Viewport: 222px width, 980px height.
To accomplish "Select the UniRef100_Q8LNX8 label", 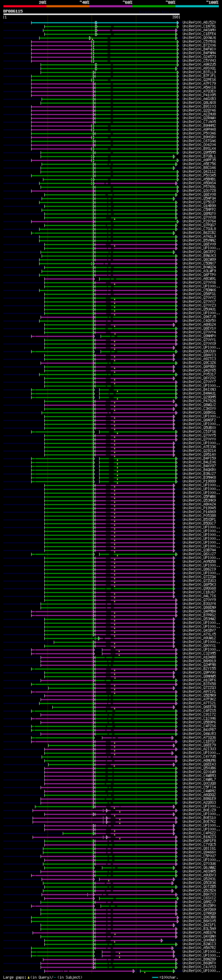I will point(199,103).
